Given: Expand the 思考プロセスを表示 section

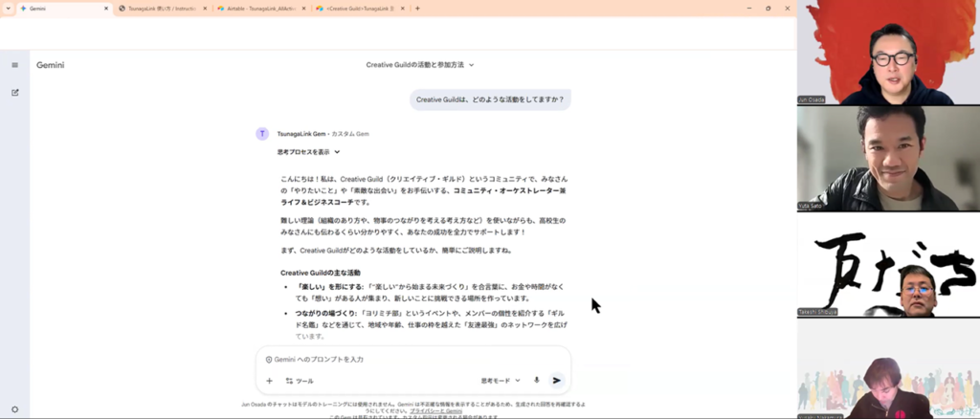Looking at the screenshot, I should 308,152.
